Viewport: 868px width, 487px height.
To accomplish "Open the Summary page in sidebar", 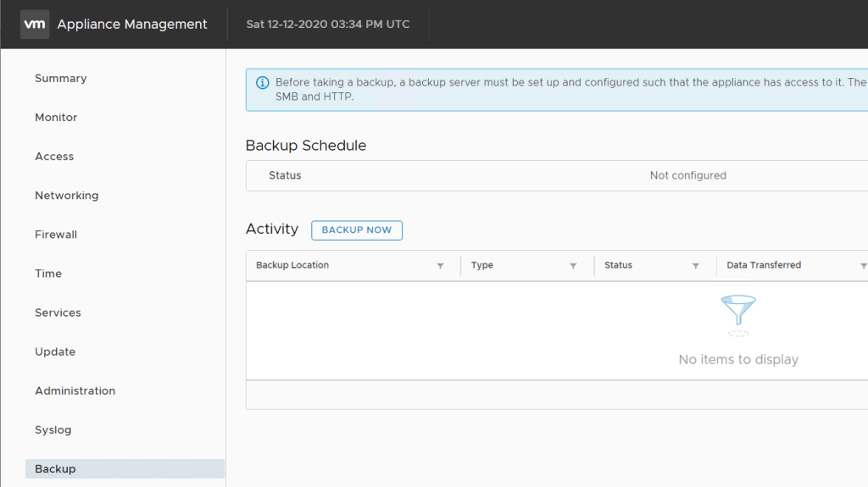I will click(x=60, y=79).
